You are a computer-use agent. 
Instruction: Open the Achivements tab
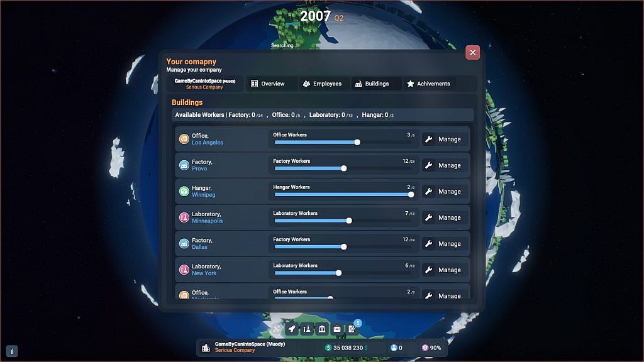(428, 84)
